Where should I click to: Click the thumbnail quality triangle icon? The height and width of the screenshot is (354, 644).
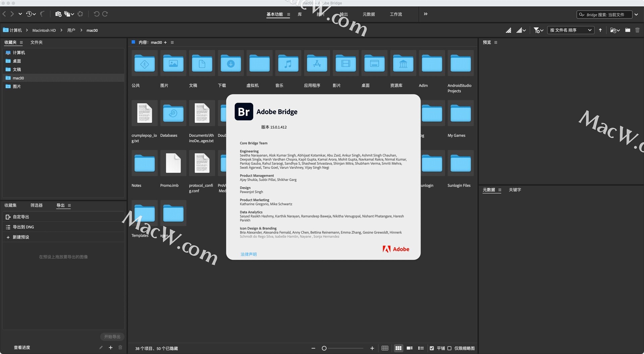[x=508, y=30]
